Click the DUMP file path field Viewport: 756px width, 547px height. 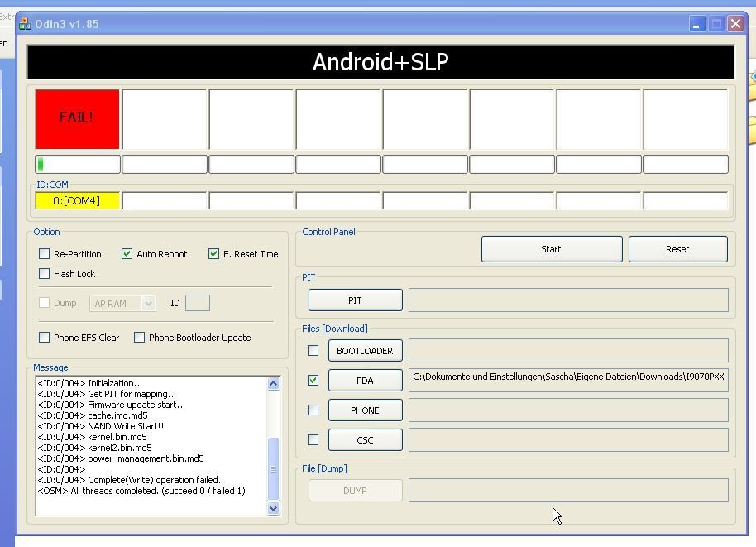(568, 491)
